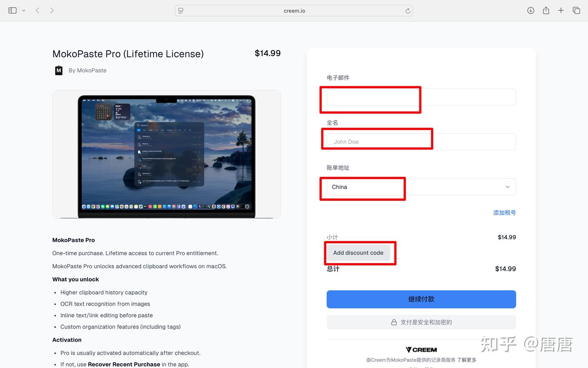
Task: Open a new tab with plus icon
Action: point(561,11)
